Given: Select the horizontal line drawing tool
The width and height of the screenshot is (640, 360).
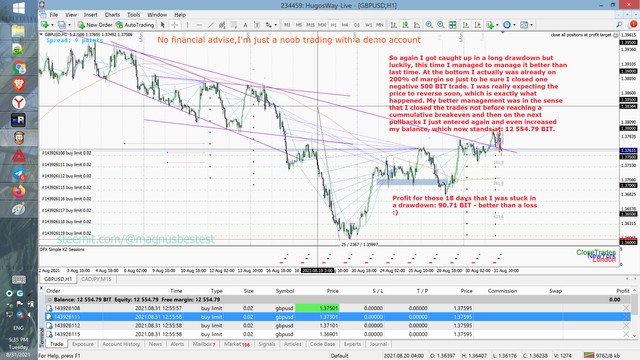Looking at the screenshot, I should (199, 25).
